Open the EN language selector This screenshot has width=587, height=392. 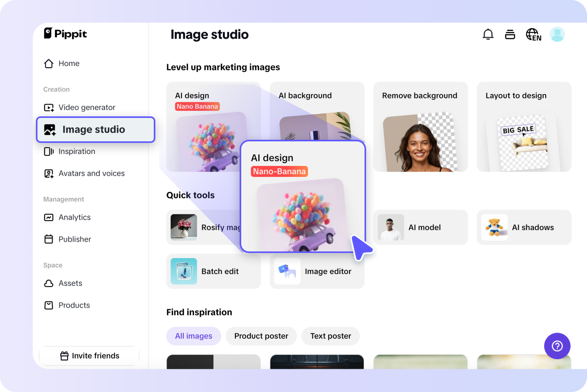[533, 34]
